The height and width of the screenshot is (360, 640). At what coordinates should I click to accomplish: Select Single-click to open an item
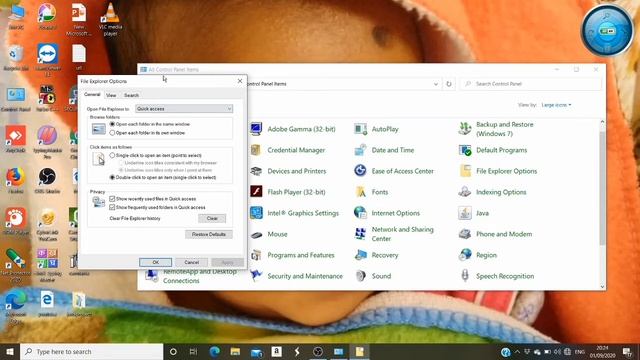112,156
